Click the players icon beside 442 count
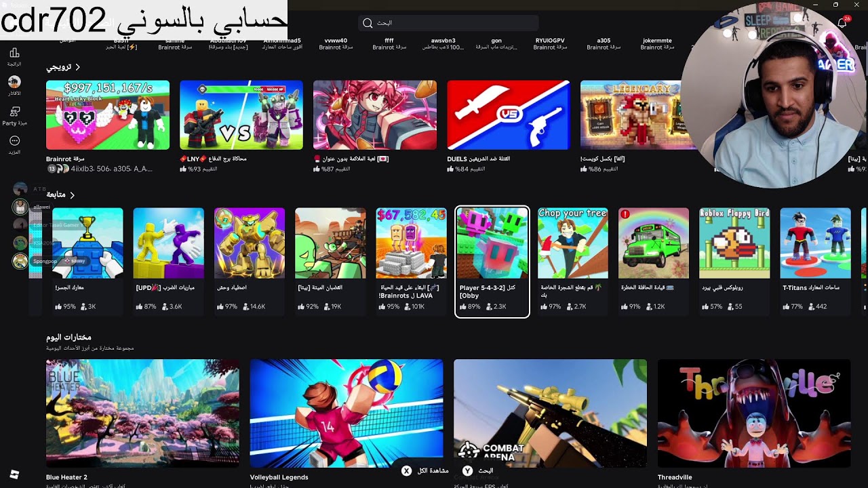Image resolution: width=868 pixels, height=488 pixels. tap(811, 306)
